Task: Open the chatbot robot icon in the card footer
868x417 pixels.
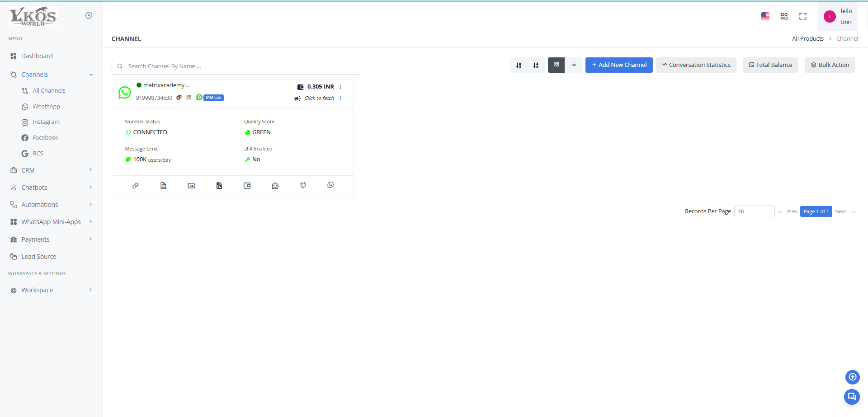Action: tap(275, 186)
